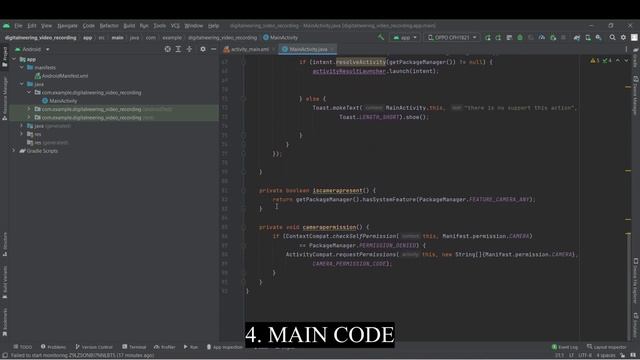Open the app run configuration dropdown
640x360 pixels.
coord(405,37)
